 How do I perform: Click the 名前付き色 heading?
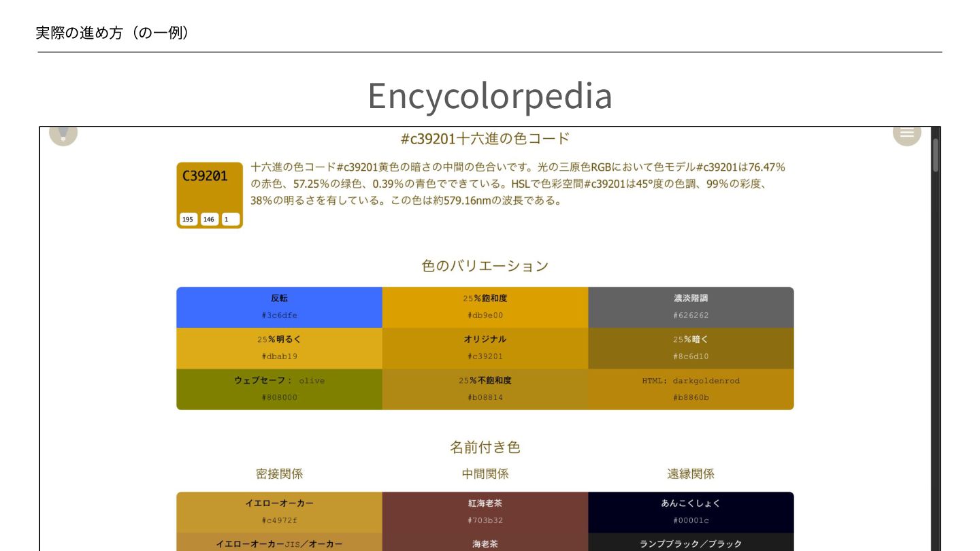coord(485,448)
